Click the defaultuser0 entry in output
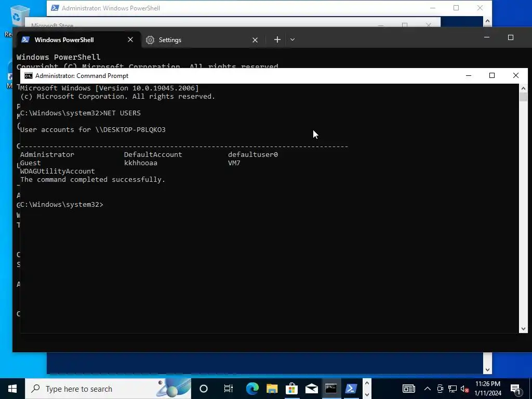 click(253, 155)
